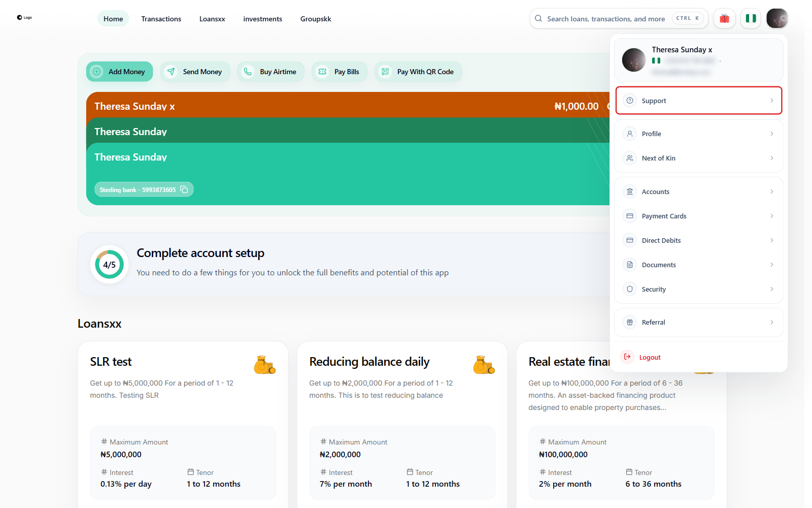Click the Payment Cards icon
The width and height of the screenshot is (812, 508).
point(630,216)
